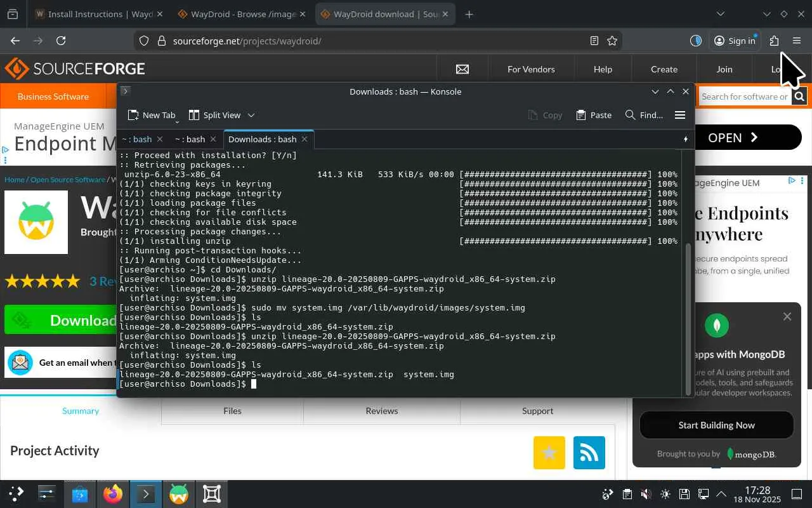
Task: Toggle reader view in address bar
Action: pos(594,41)
